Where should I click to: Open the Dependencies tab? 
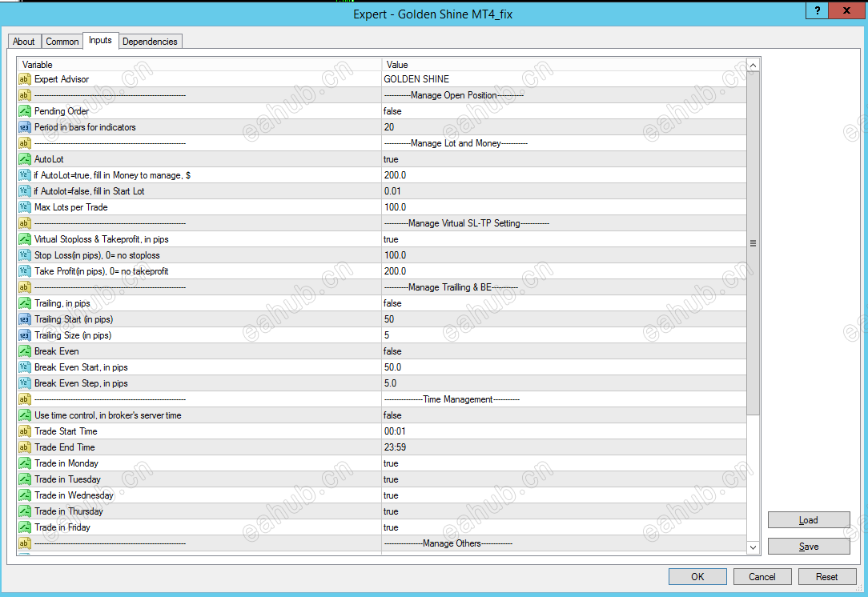tap(150, 42)
